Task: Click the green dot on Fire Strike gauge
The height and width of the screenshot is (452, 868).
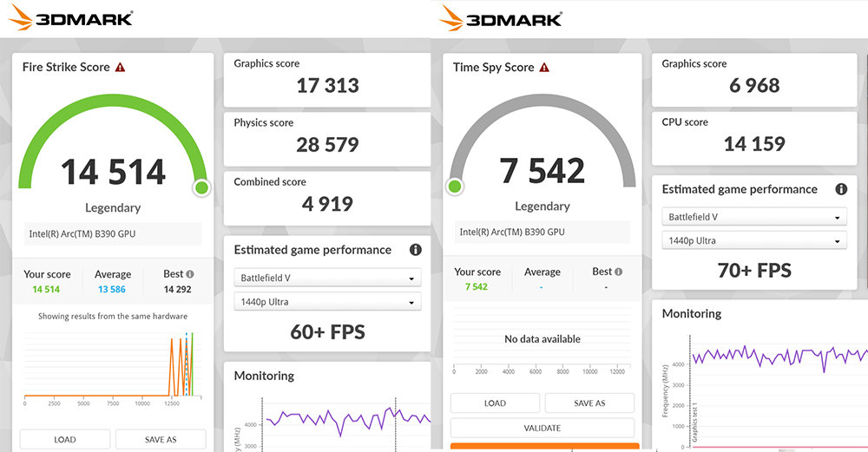Action: [x=201, y=187]
